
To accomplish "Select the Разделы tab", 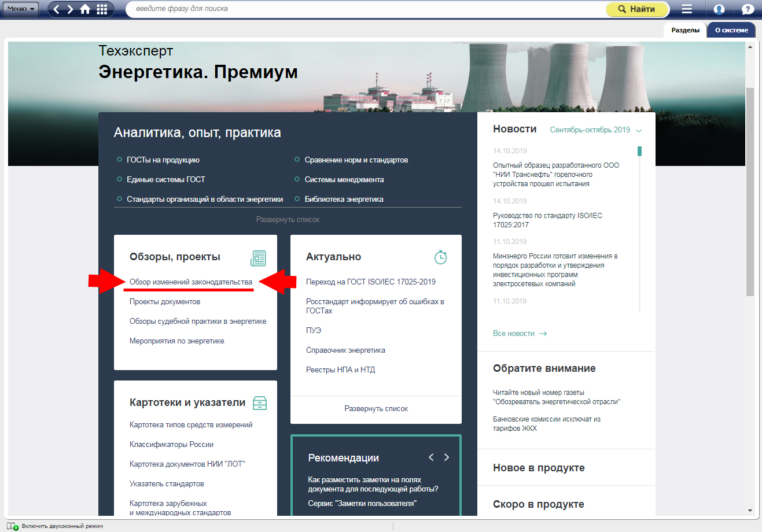I will (685, 30).
